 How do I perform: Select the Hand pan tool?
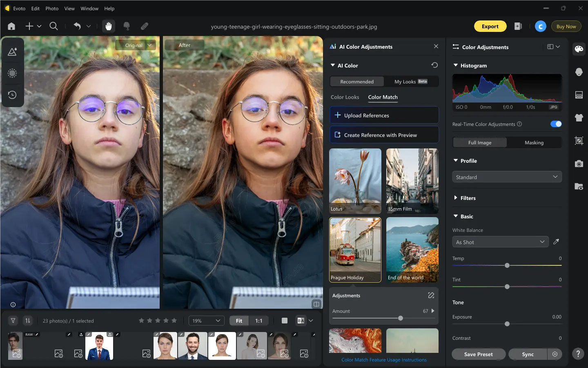coord(109,26)
